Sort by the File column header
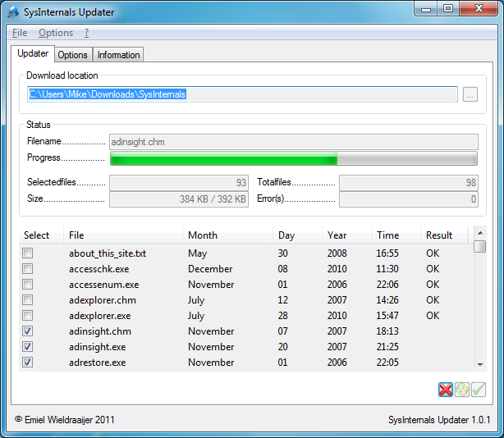504x438 pixels. pyautogui.click(x=123, y=235)
